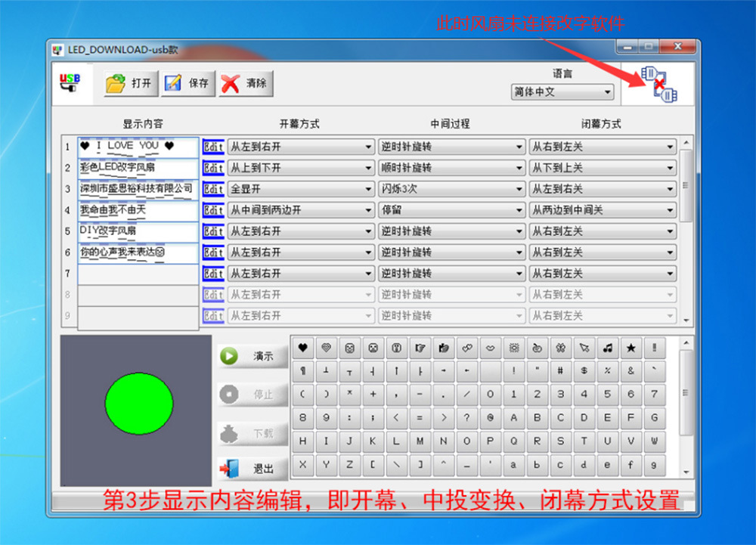Image resolution: width=756 pixels, height=545 pixels.
Task: Insert the right arrow symbol
Action: click(x=444, y=370)
